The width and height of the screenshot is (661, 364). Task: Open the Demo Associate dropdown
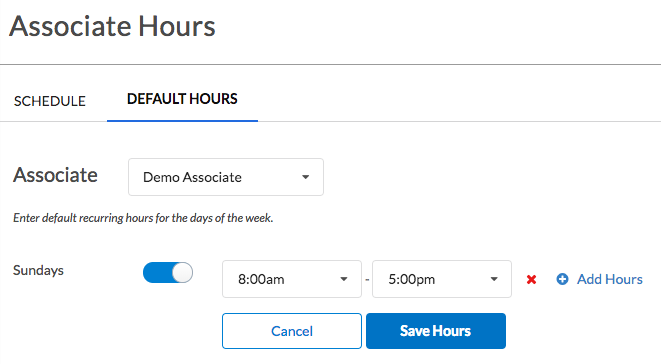pos(226,177)
